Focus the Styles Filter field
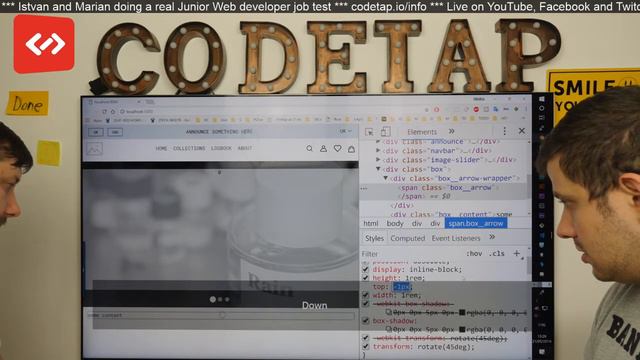 (410, 254)
